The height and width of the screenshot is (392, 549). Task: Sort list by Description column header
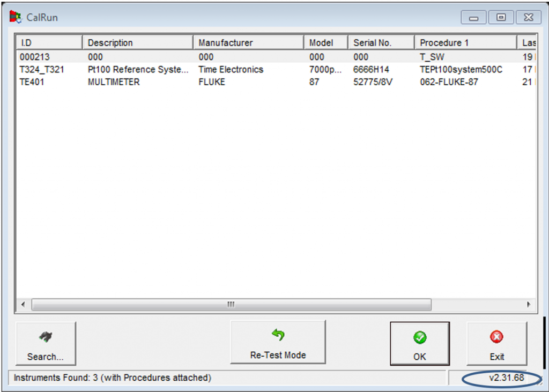click(138, 43)
